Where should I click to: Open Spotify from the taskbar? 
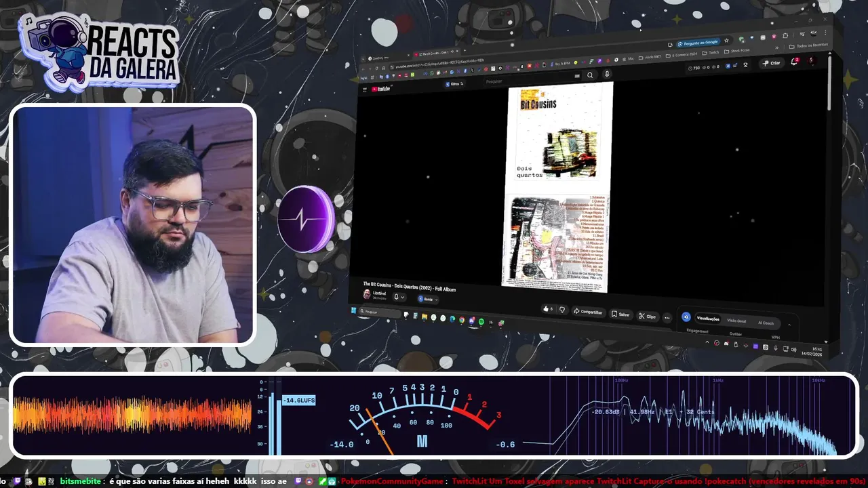click(x=481, y=321)
